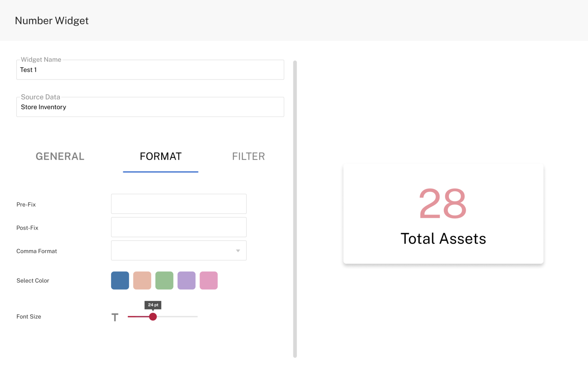Image resolution: width=588 pixels, height=368 pixels.
Task: Click the Total Assets label in the preview
Action: tap(443, 239)
